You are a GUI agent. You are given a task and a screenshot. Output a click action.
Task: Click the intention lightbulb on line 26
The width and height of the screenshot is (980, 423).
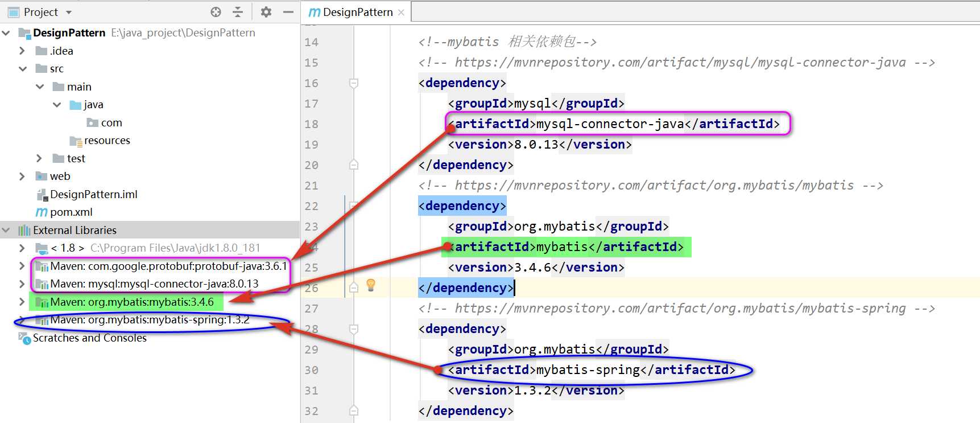pyautogui.click(x=371, y=284)
